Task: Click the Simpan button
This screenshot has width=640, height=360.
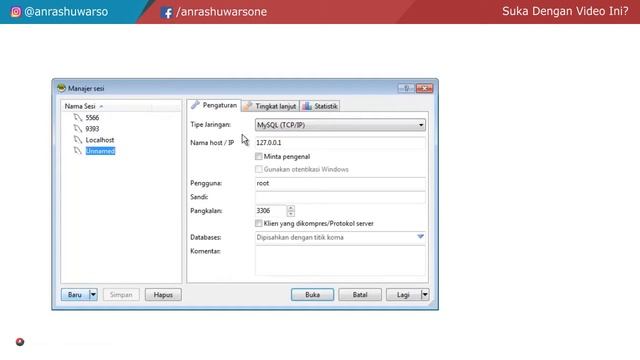Action: point(121,295)
